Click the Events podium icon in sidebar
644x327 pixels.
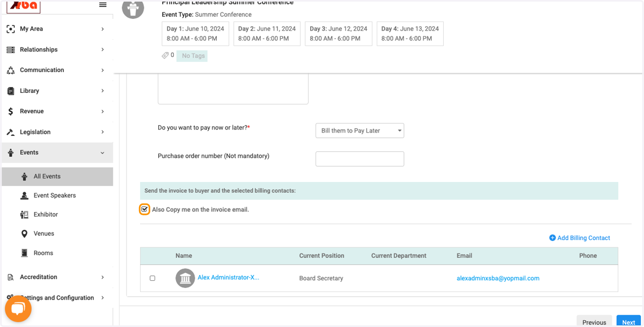tap(11, 153)
